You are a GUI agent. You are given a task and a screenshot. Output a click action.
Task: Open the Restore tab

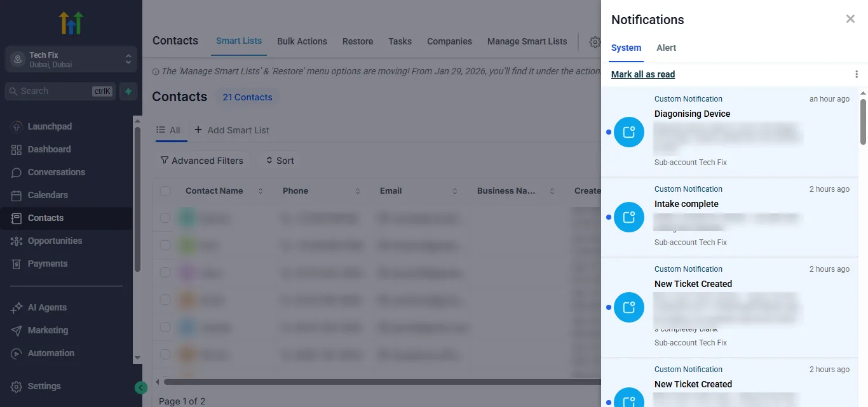click(358, 41)
